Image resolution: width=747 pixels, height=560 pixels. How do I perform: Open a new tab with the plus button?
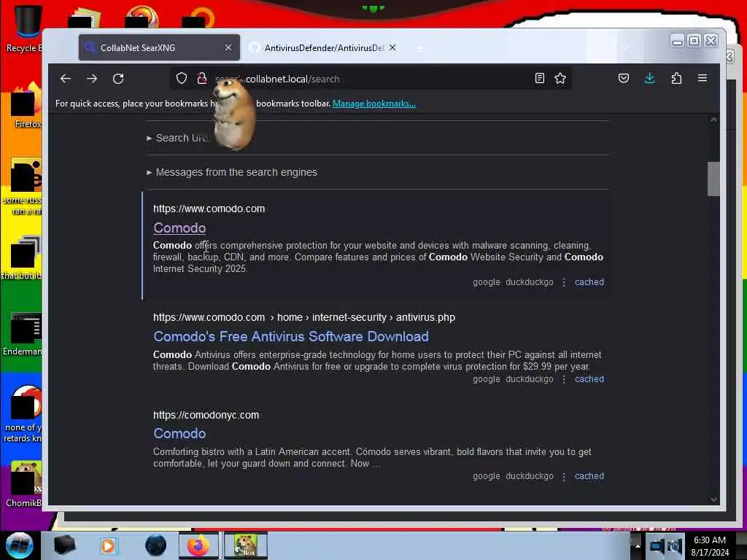[x=419, y=48]
